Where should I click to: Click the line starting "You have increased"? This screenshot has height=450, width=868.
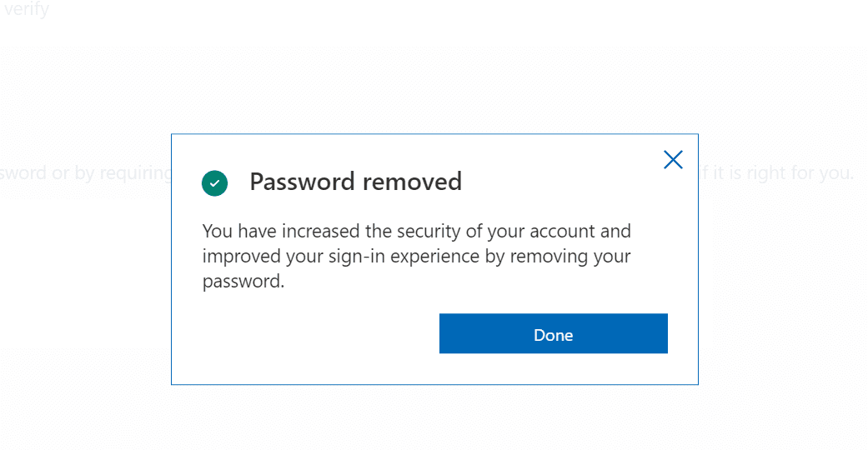click(417, 231)
